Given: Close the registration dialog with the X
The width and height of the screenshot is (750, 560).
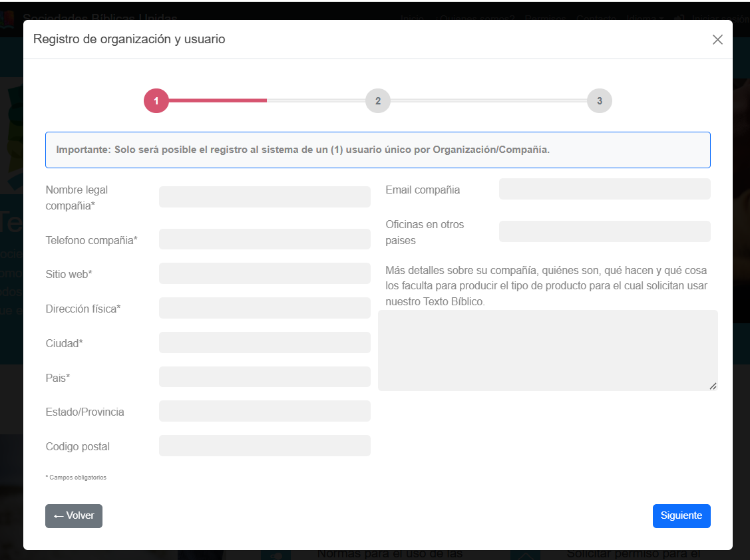Looking at the screenshot, I should click(717, 40).
